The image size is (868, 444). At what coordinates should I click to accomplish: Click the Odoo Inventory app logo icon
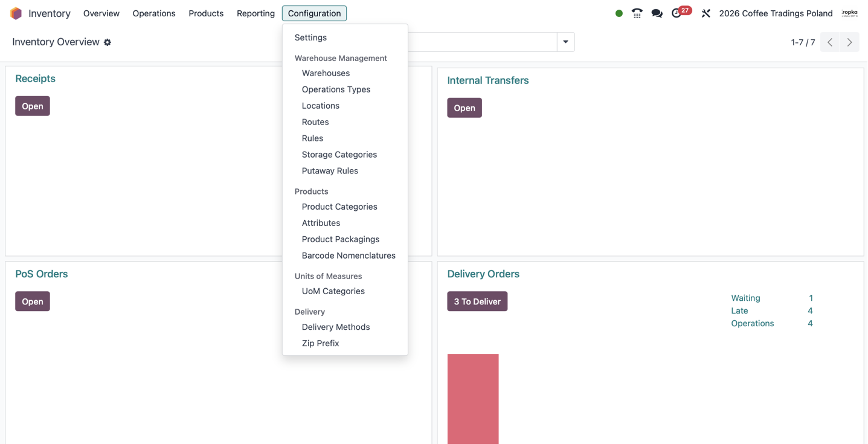pyautogui.click(x=16, y=13)
